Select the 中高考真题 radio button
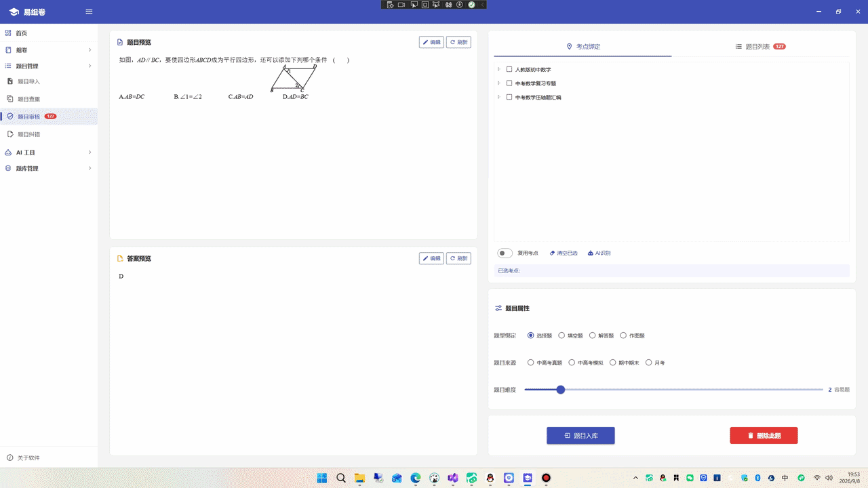The width and height of the screenshot is (868, 488). (x=530, y=363)
